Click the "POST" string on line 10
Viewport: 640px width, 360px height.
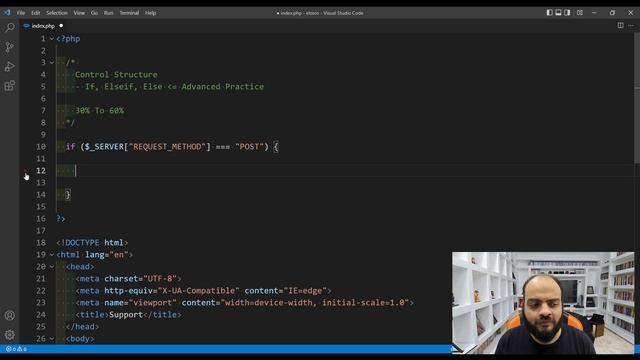point(249,147)
